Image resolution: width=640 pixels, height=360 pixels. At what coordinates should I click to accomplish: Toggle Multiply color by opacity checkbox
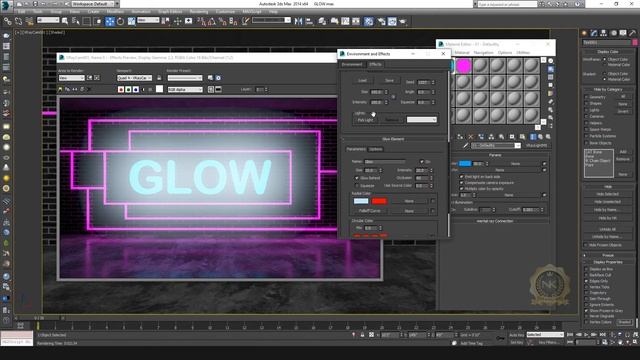461,189
